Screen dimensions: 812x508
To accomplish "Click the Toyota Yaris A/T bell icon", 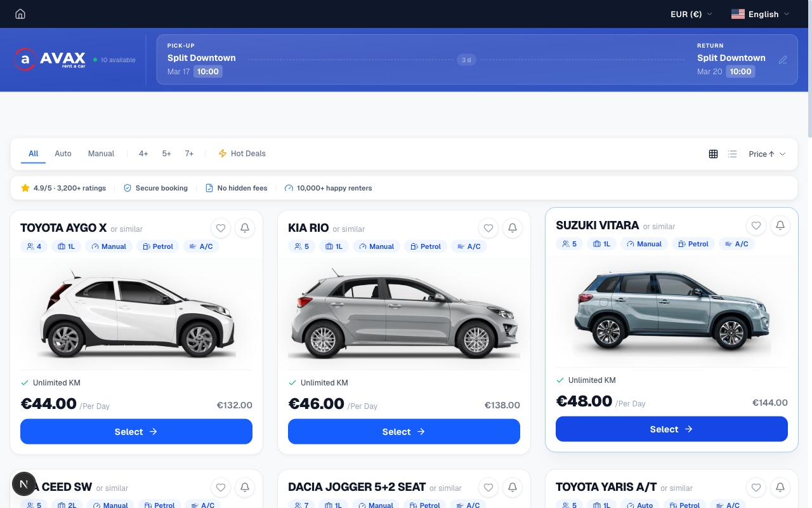I will (x=780, y=487).
